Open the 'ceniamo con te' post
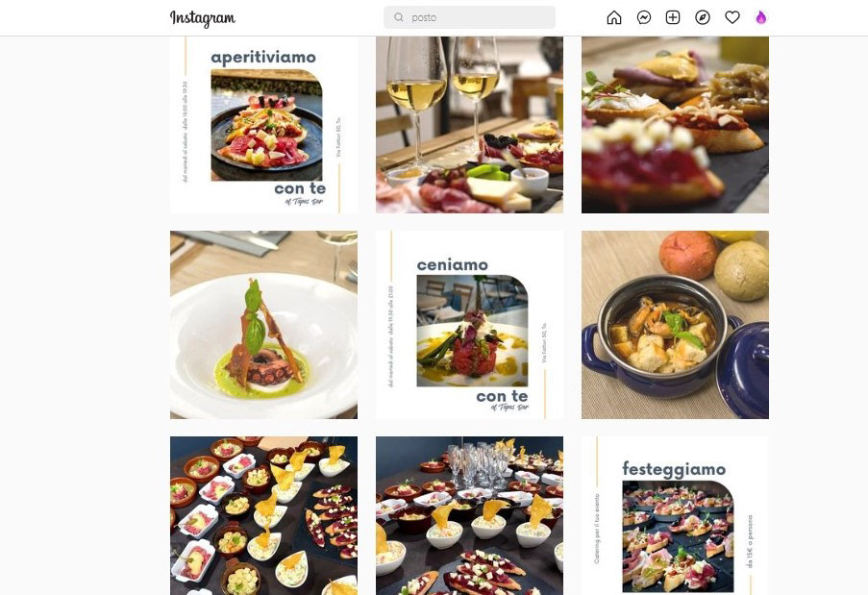 click(x=469, y=325)
